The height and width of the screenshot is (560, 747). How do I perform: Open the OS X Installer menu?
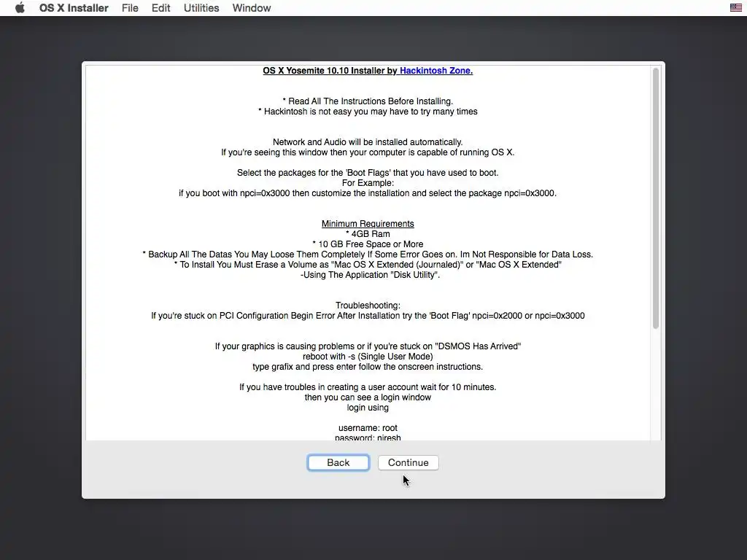click(74, 8)
